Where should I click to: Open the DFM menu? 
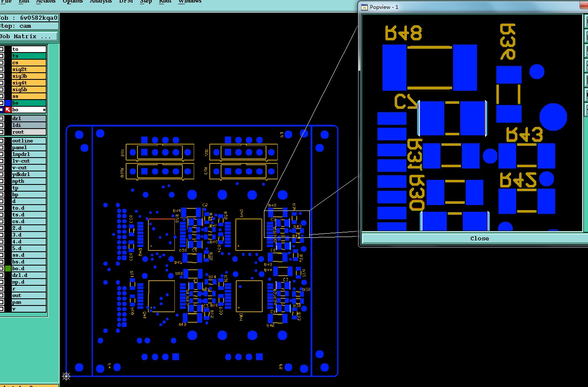pyautogui.click(x=126, y=2)
